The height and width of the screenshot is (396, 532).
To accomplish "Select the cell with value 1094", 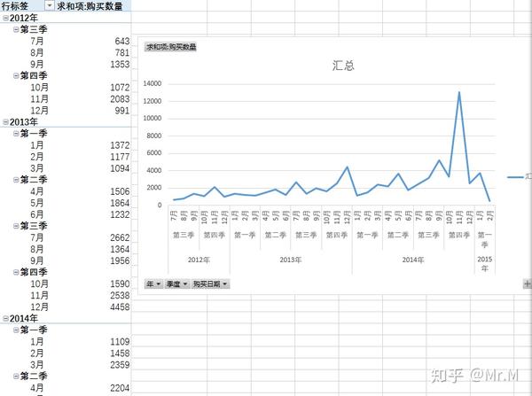I will 120,168.
